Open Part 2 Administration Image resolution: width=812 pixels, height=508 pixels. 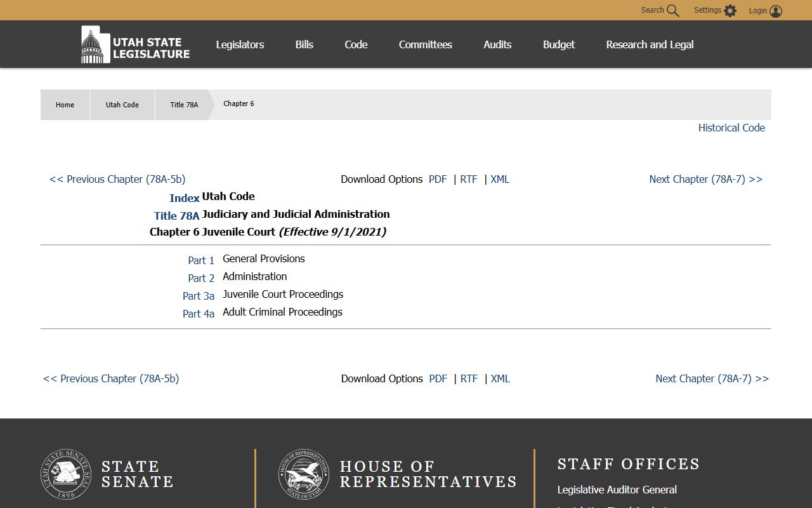[x=201, y=278]
